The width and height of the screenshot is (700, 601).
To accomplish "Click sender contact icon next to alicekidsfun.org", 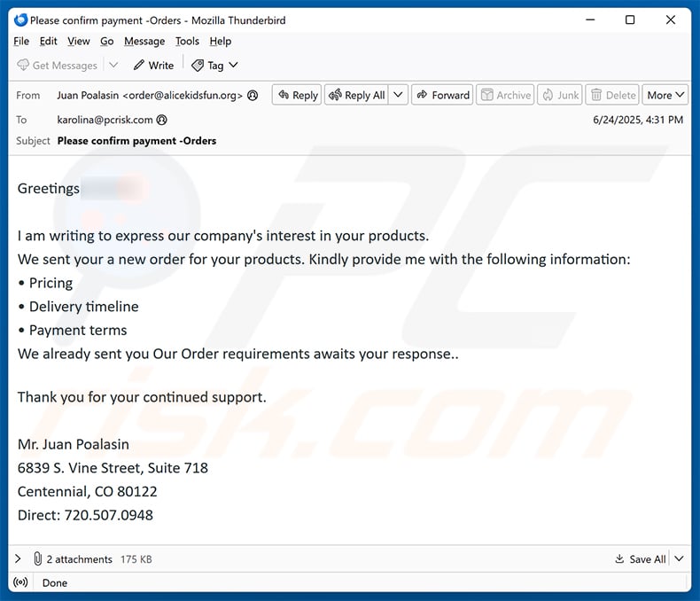I will point(253,95).
